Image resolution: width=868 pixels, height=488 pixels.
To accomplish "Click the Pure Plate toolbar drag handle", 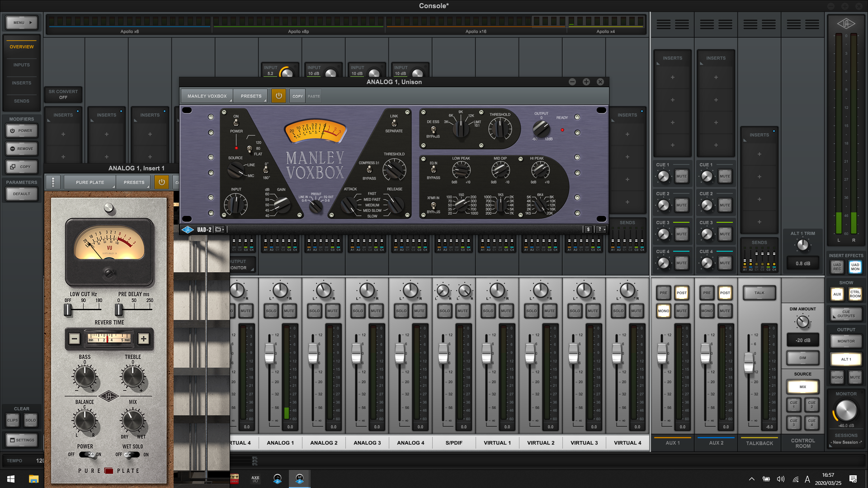I will [53, 182].
